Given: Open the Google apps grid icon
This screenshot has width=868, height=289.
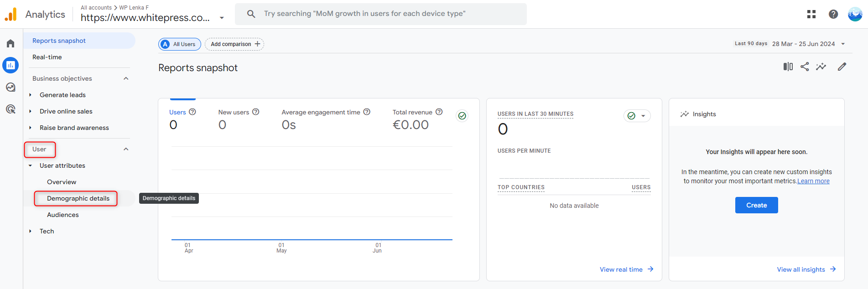Looking at the screenshot, I should click(x=811, y=14).
